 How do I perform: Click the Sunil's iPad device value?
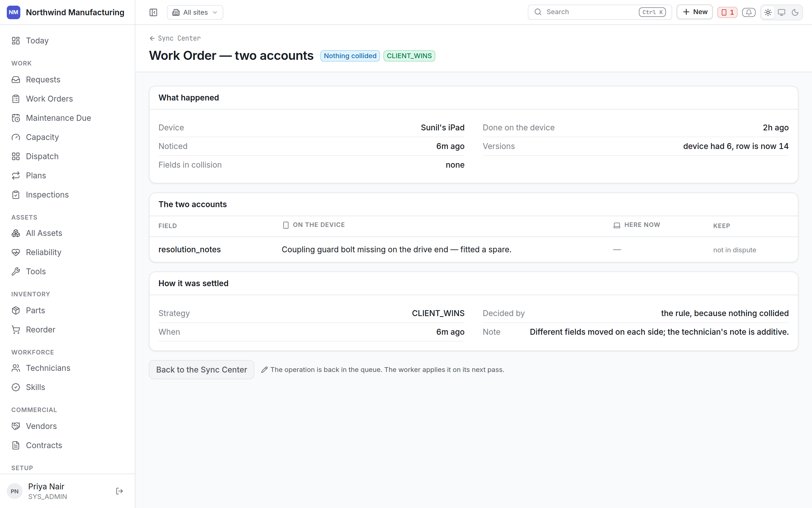pyautogui.click(x=443, y=128)
